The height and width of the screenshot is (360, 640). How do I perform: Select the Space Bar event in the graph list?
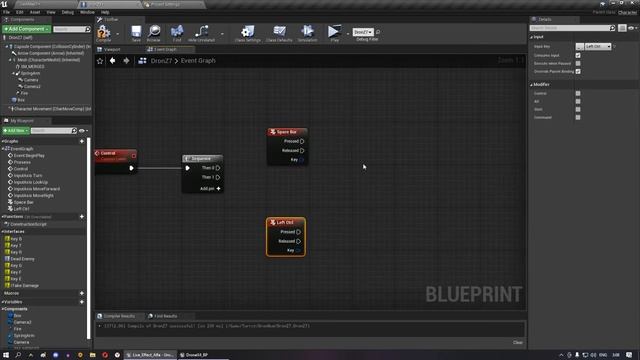click(24, 202)
